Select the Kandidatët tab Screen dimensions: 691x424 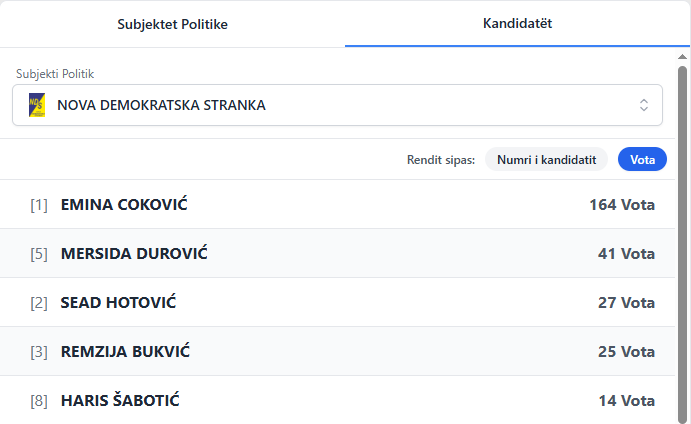tap(517, 23)
